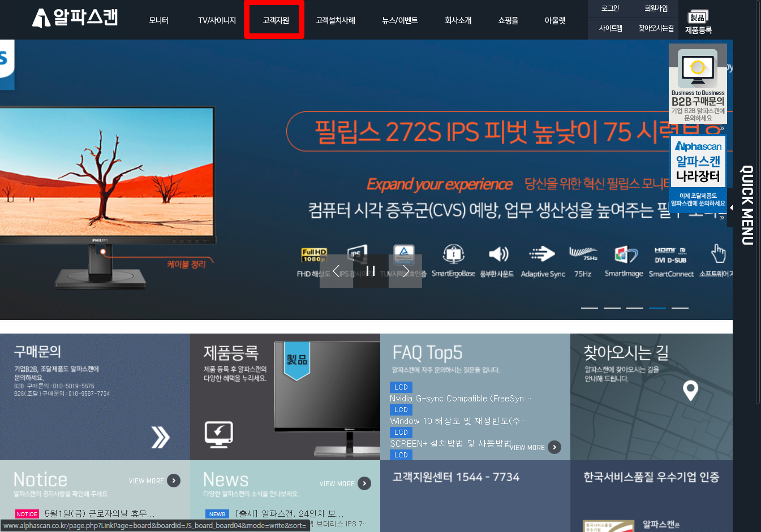The height and width of the screenshot is (532, 761).
Task: Open the B2B 구매문의 banner
Action: click(698, 84)
